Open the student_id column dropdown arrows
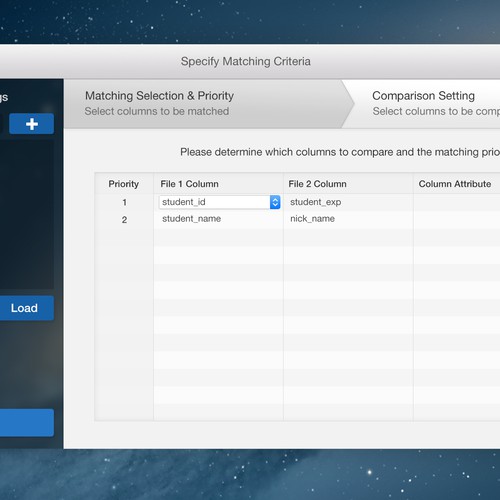Image resolution: width=500 pixels, height=500 pixels. [275, 202]
